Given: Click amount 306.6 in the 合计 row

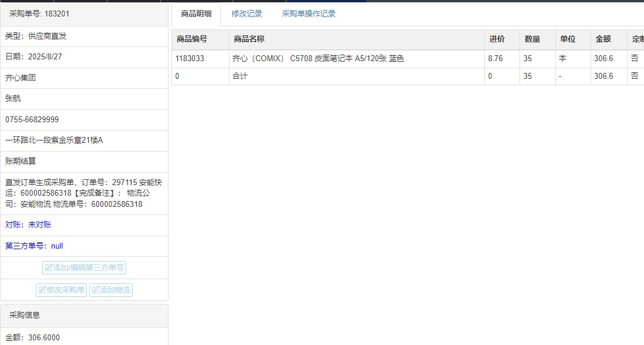Looking at the screenshot, I should coord(609,76).
